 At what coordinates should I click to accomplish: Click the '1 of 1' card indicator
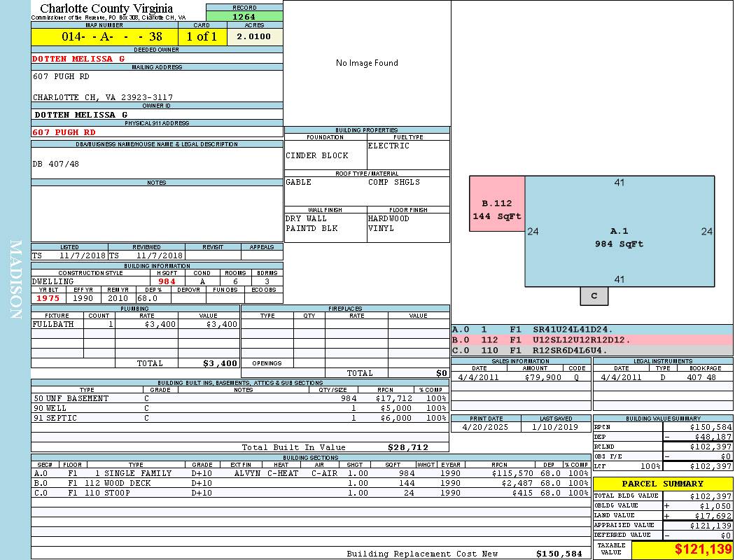tap(202, 37)
